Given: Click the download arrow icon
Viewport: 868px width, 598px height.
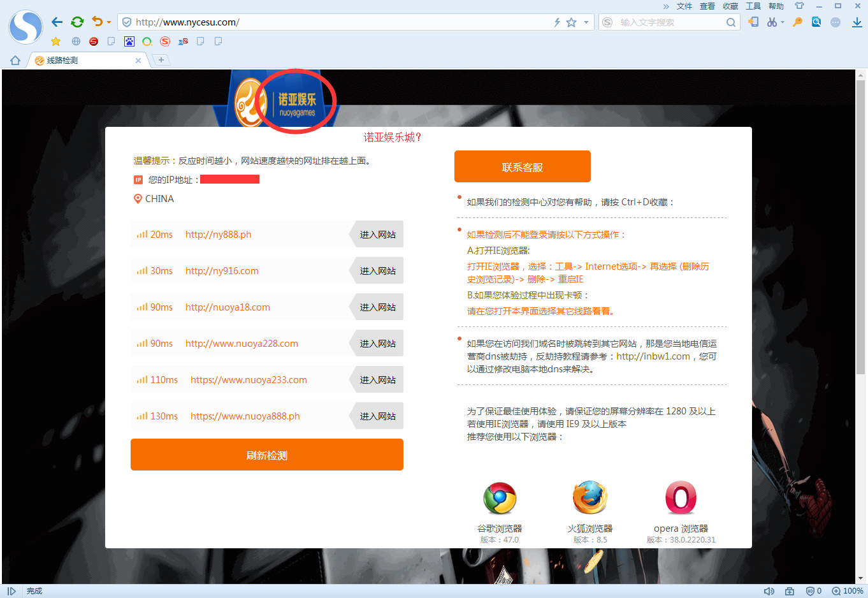Looking at the screenshot, I should pyautogui.click(x=857, y=22).
